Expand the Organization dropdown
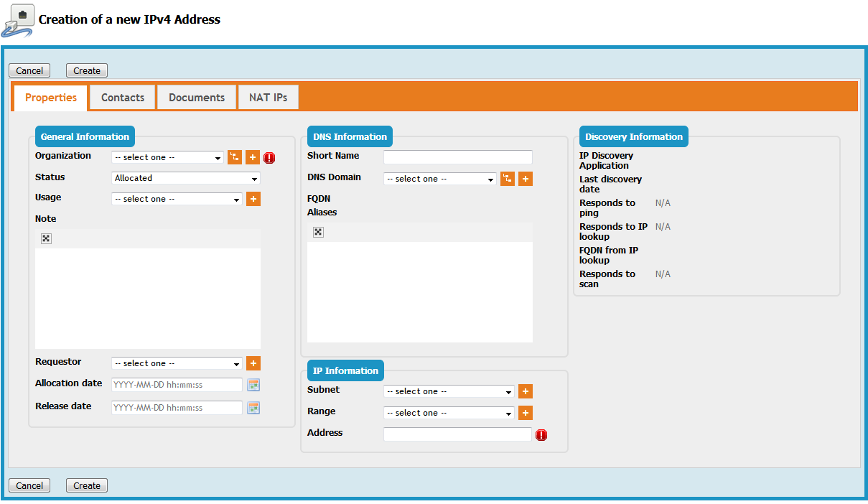This screenshot has height=504, width=868. click(168, 157)
